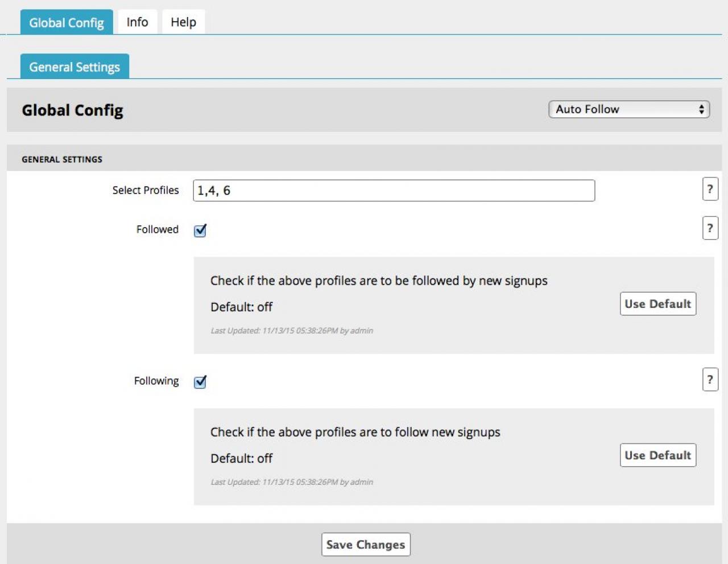Show help for the Followed option

pyautogui.click(x=710, y=228)
